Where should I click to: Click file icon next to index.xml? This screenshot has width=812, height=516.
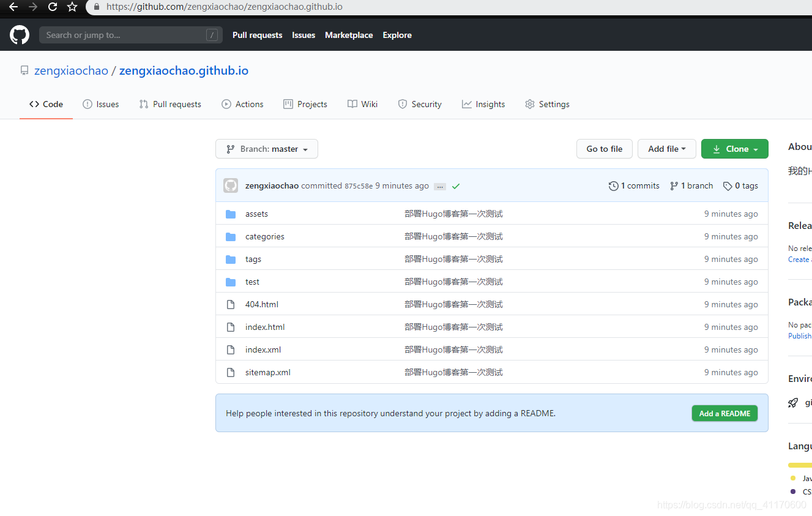point(231,350)
